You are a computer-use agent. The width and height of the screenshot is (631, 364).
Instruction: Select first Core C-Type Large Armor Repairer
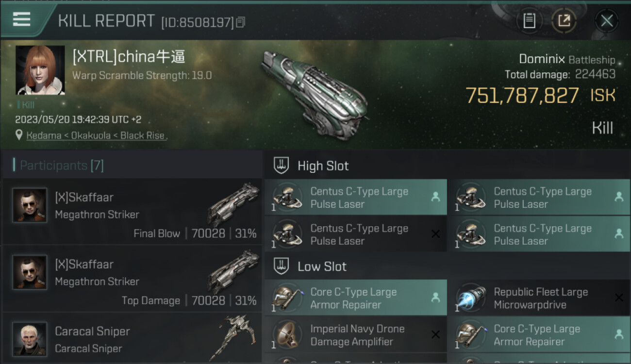[356, 298]
